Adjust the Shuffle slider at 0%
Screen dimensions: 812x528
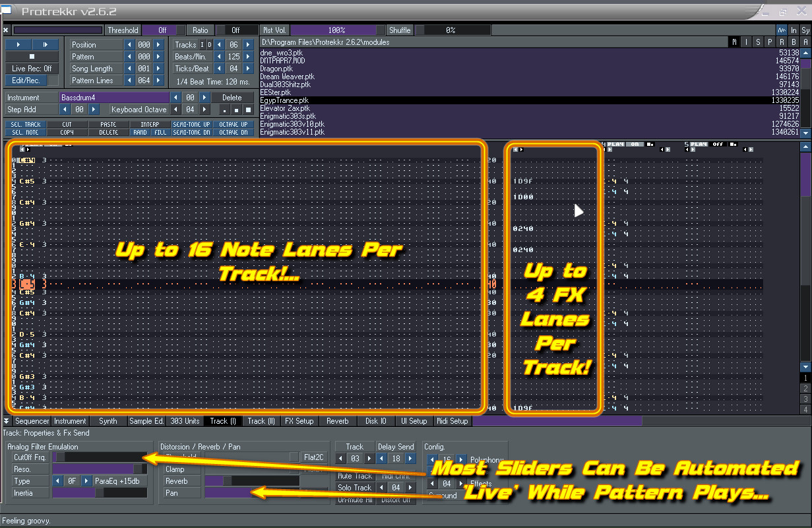(453, 30)
